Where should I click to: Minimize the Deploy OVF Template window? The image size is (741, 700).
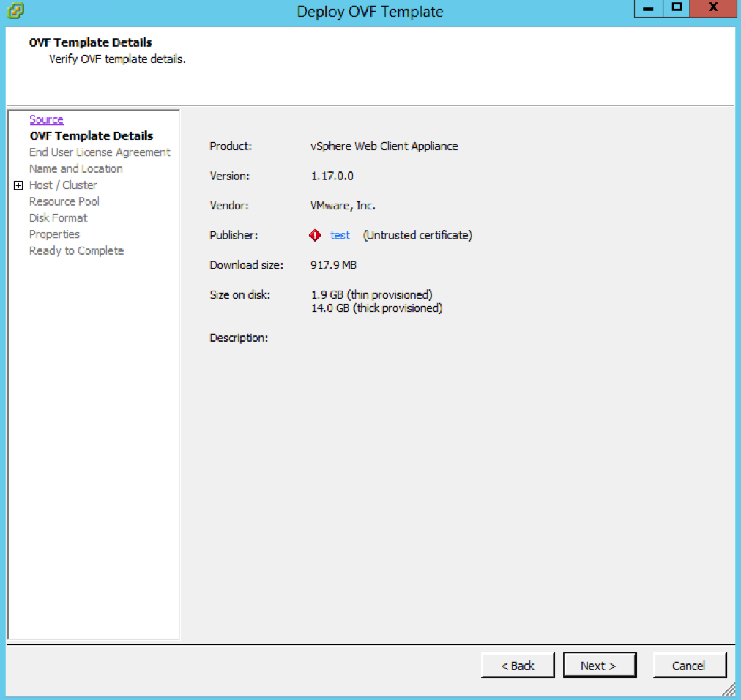point(649,9)
